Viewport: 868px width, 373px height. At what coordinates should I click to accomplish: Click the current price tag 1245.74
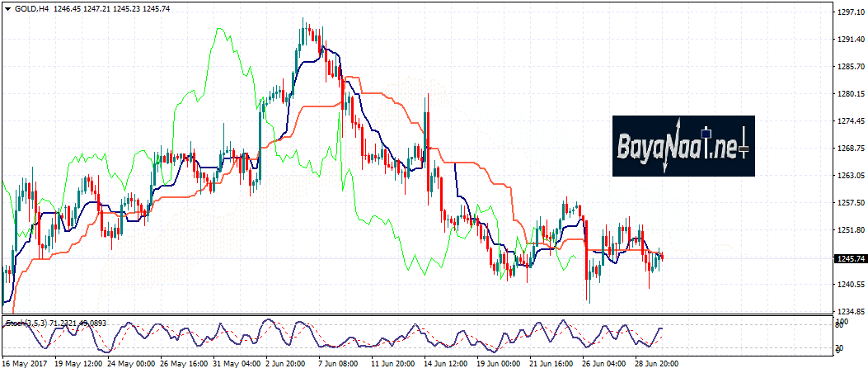849,258
